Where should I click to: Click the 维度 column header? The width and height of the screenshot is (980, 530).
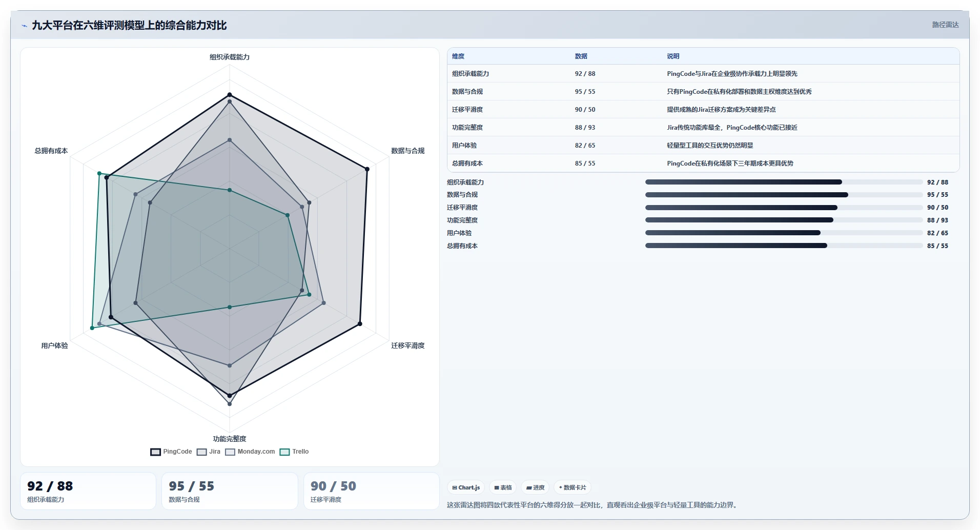458,56
